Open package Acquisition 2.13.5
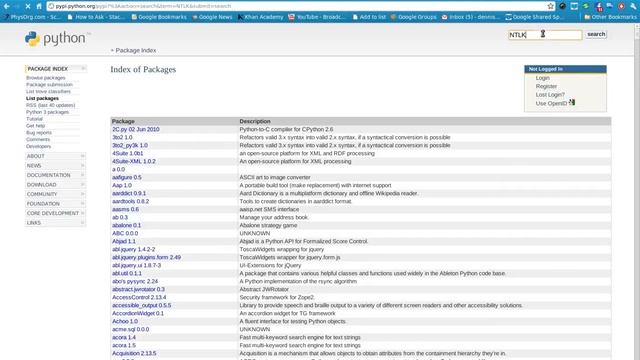The image size is (640, 360). tap(134, 353)
